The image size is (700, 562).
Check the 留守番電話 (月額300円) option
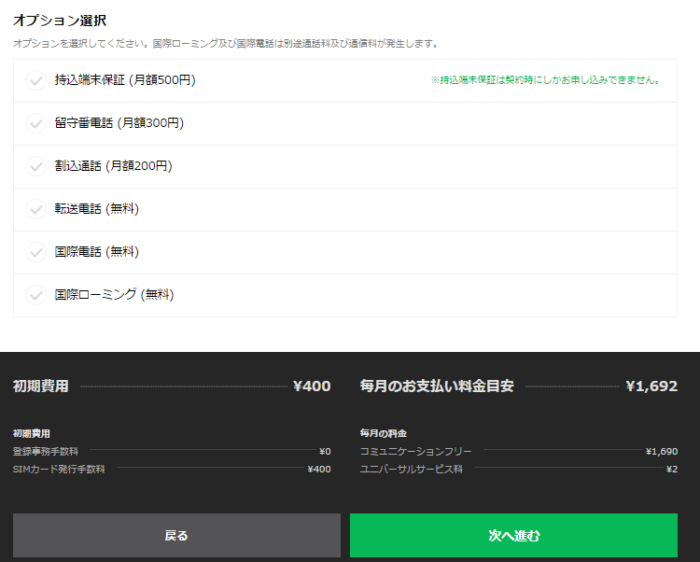pos(36,124)
